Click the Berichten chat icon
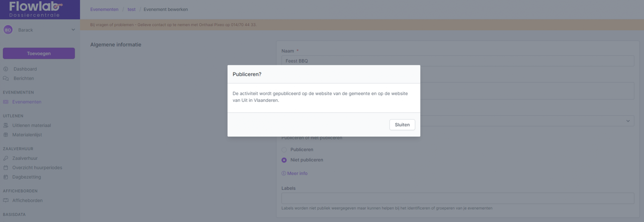 click(x=5, y=78)
